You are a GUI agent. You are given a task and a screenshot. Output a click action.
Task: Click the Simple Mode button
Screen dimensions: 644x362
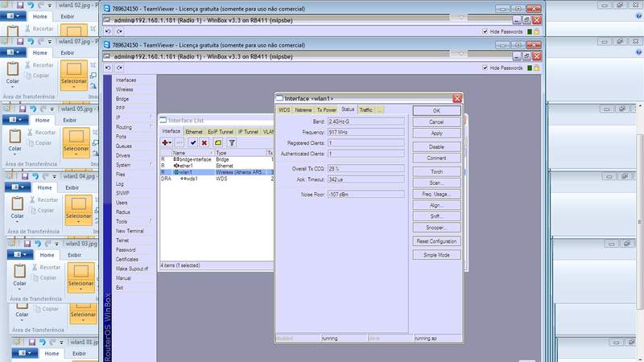click(436, 255)
